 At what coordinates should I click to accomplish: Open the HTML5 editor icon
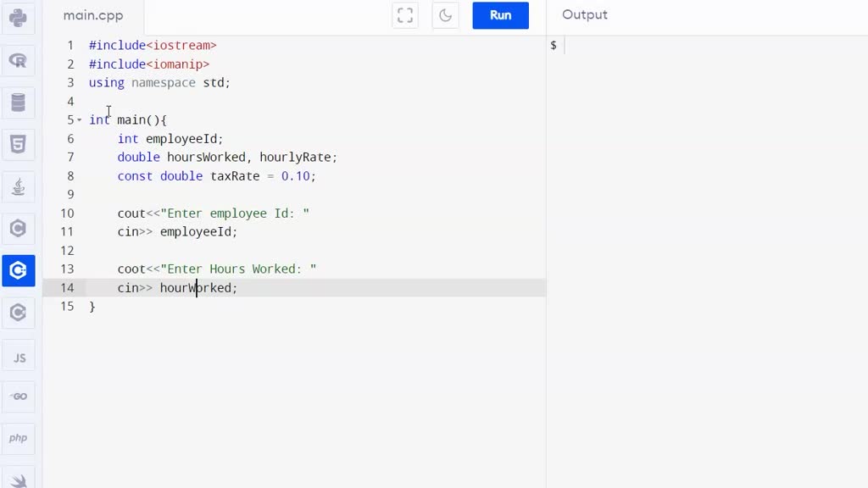[19, 144]
